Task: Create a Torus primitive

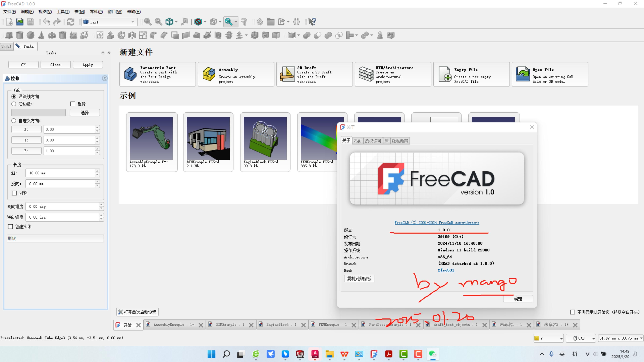Action: tap(52, 35)
